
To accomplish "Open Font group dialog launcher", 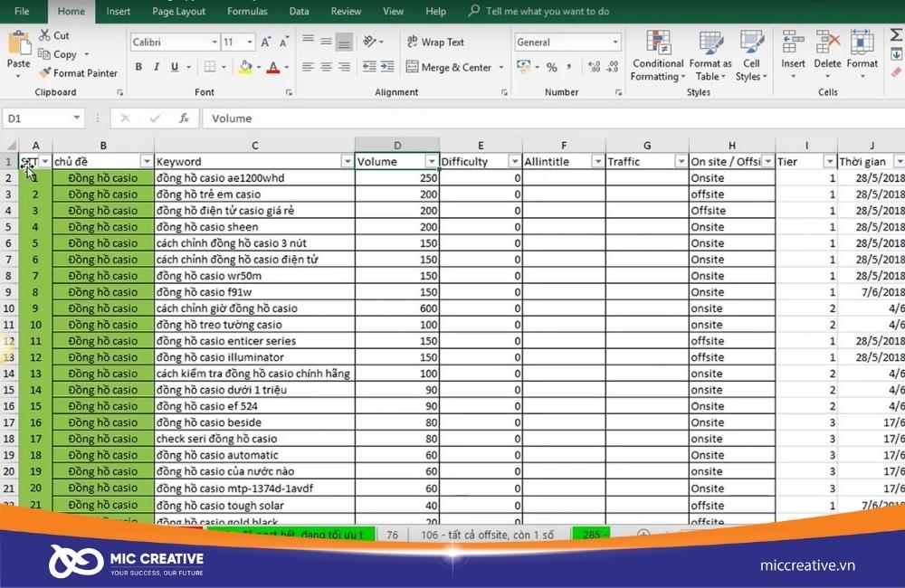I will click(290, 92).
